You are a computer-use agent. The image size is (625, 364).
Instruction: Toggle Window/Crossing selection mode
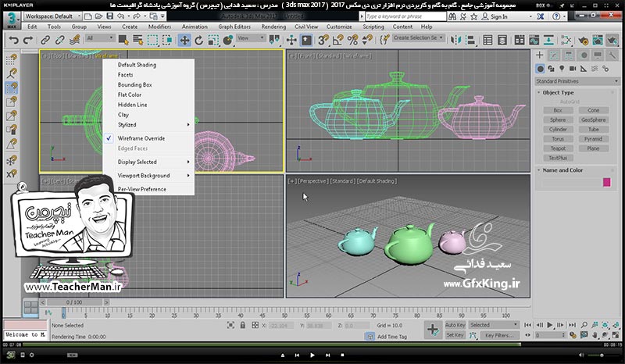click(x=167, y=41)
